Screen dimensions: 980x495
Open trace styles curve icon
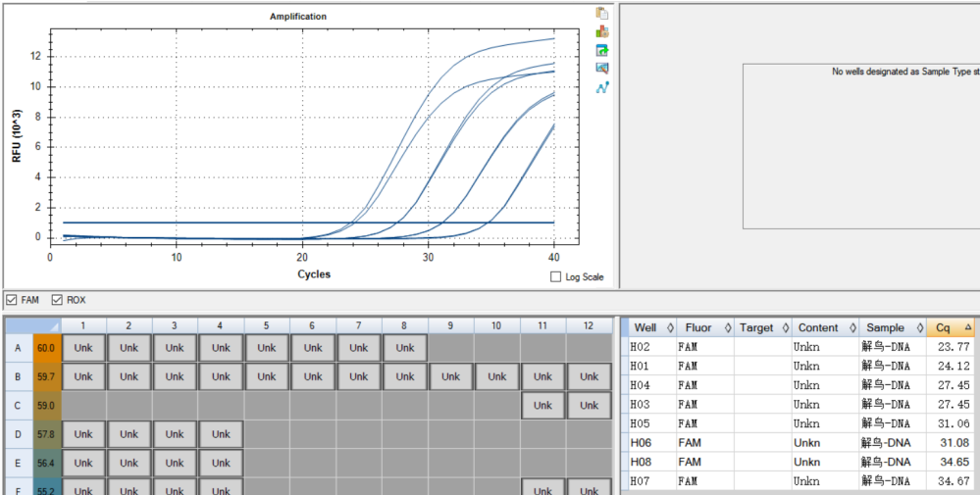(x=602, y=87)
